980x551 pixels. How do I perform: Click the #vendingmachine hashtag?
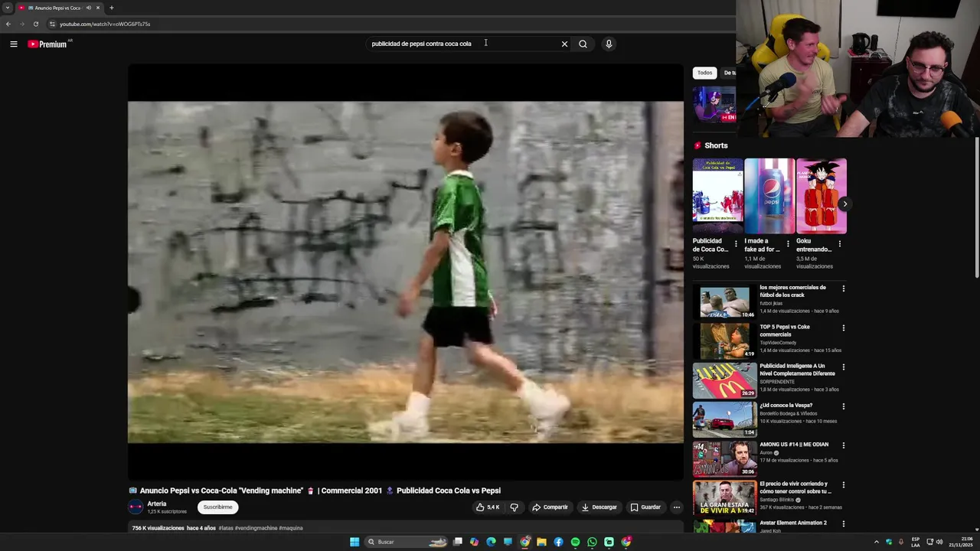(256, 528)
